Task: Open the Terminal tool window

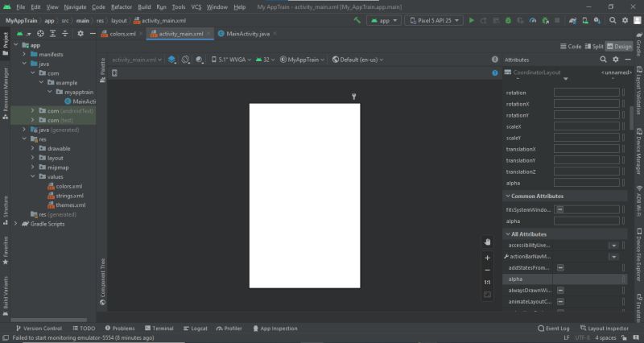Action: (159, 329)
